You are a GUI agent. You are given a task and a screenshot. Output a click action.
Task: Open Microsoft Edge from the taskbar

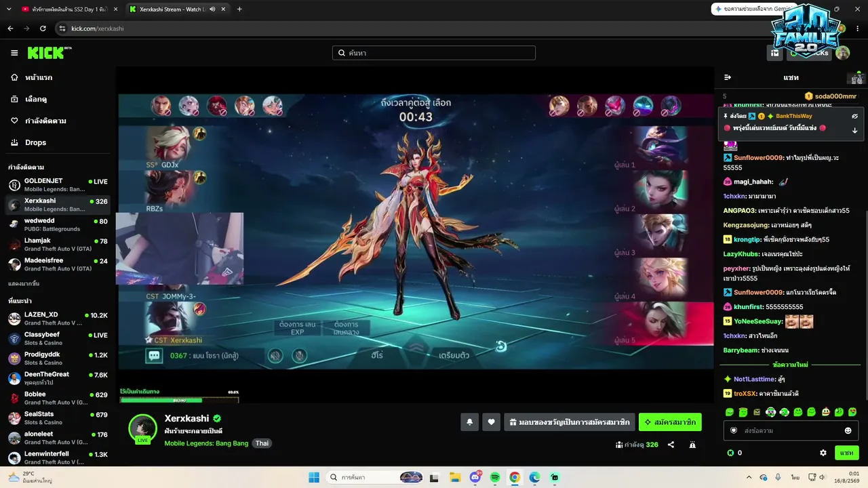(534, 477)
